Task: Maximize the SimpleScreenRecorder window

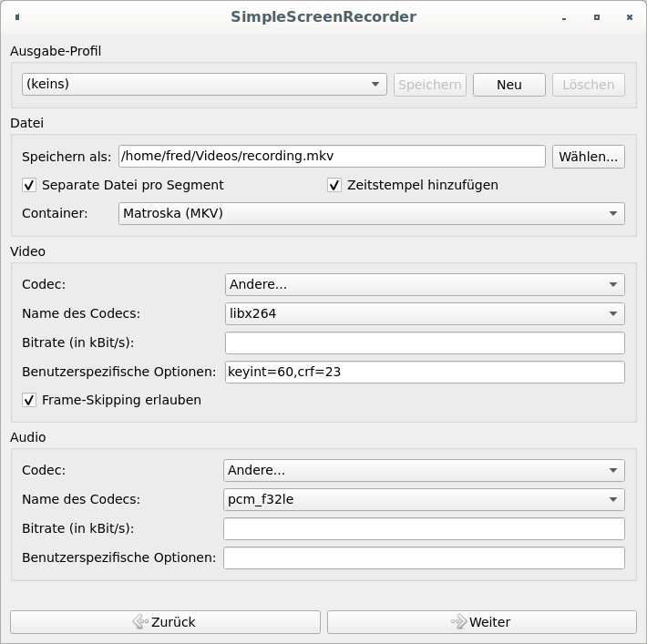Action: (x=597, y=17)
